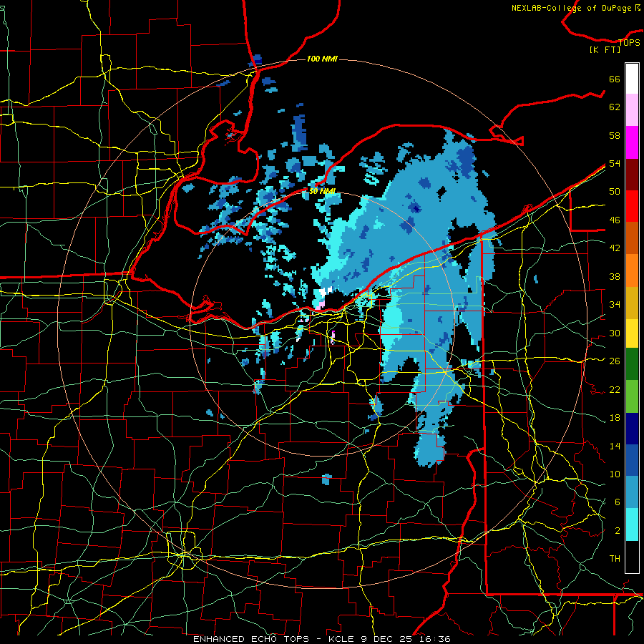Click the legend value 22
This screenshot has height=644, width=644.
615,389
